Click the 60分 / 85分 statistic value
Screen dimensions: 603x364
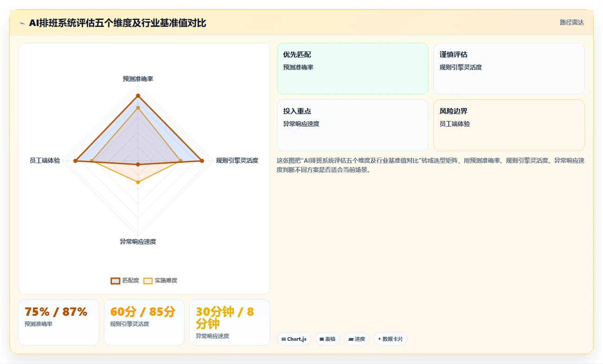pos(143,312)
